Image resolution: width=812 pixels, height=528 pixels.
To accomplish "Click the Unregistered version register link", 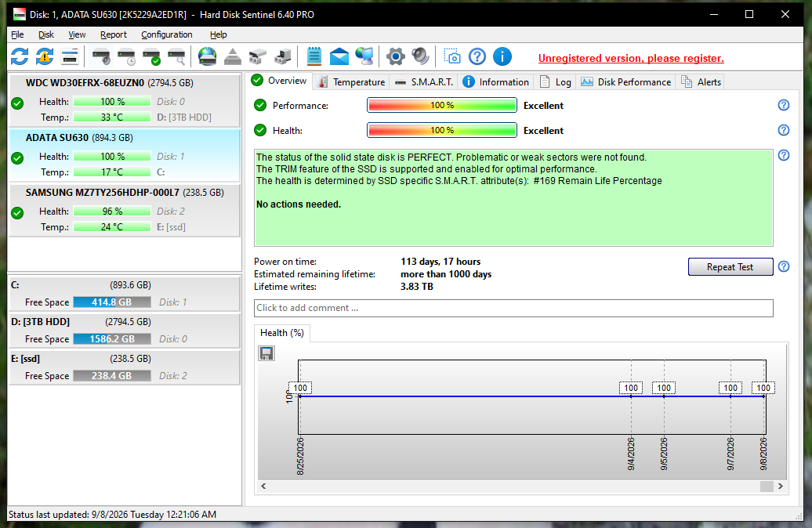I will [631, 59].
